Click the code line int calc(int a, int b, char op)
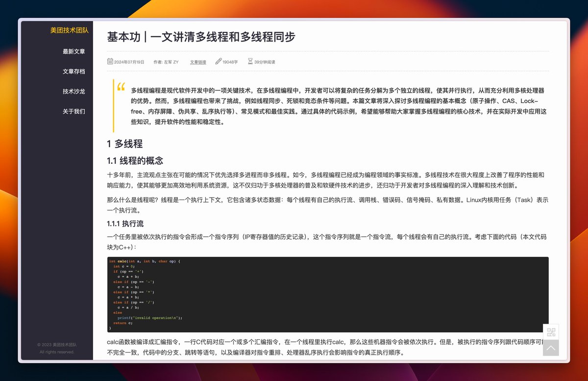Screen dimensions: 588x381 click(145, 261)
